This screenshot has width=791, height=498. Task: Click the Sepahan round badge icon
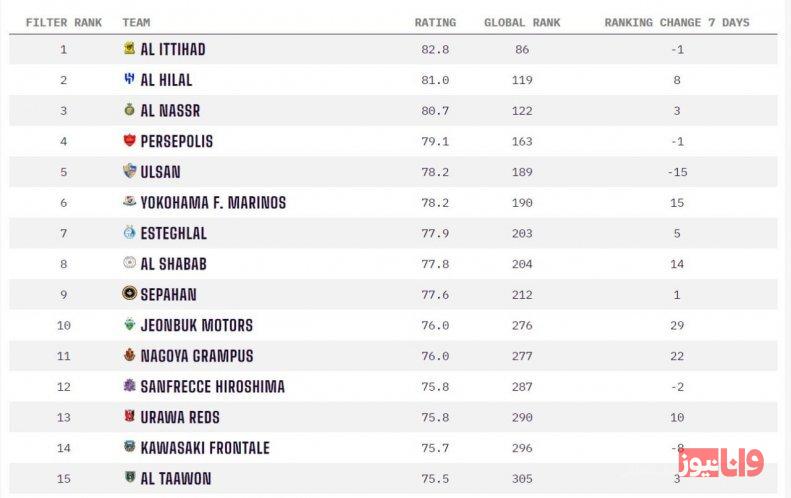pos(129,294)
